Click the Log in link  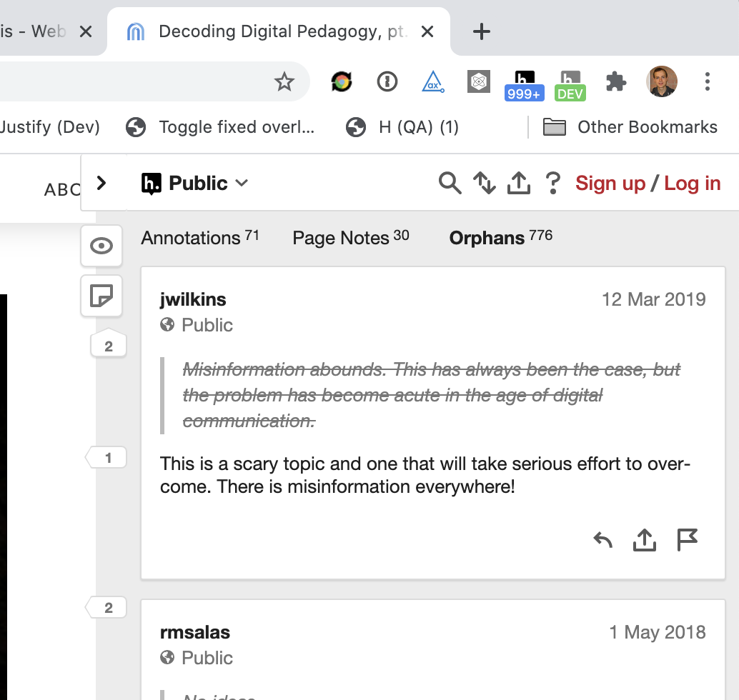pyautogui.click(x=691, y=183)
